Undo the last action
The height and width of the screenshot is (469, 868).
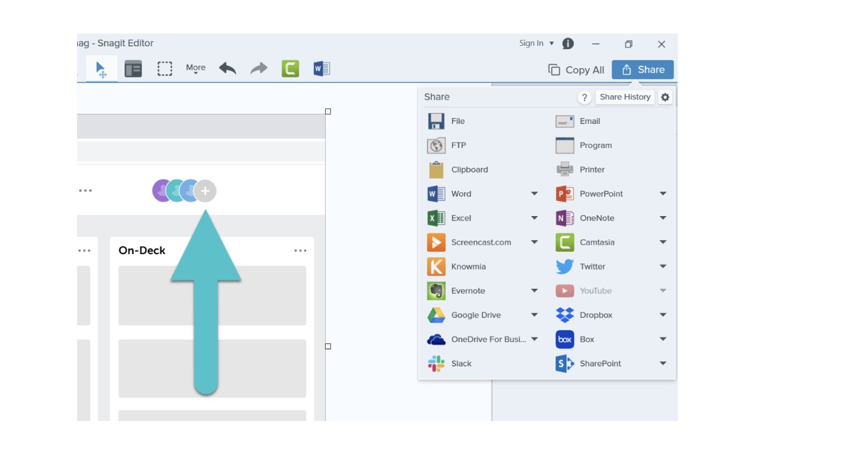227,69
